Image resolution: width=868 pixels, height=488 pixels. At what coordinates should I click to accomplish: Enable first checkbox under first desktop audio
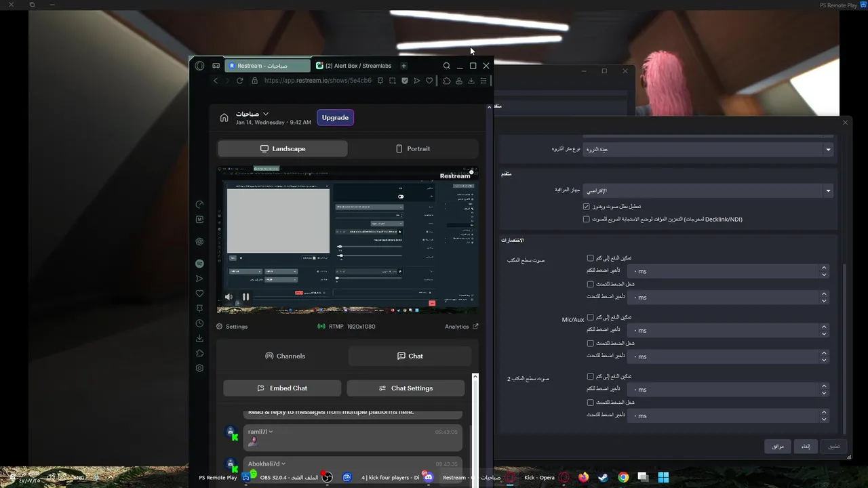(x=590, y=258)
